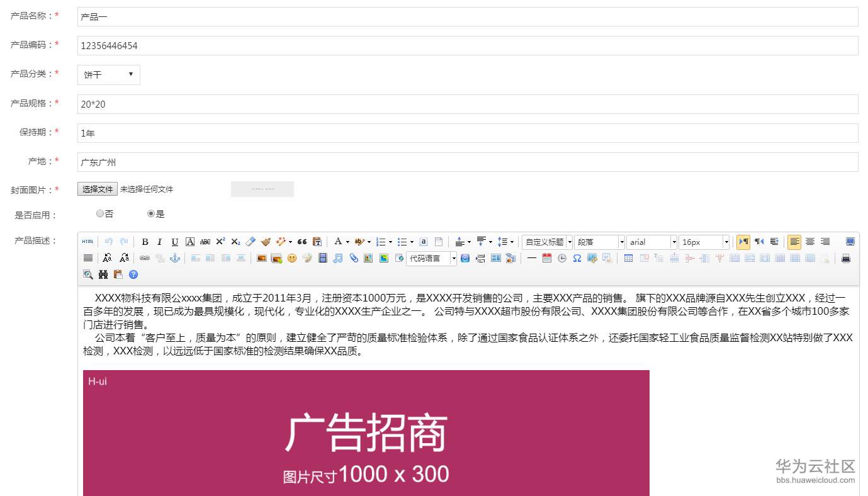Toggle left-to-right text direction
Screen dimensions: 868x496
(x=743, y=242)
